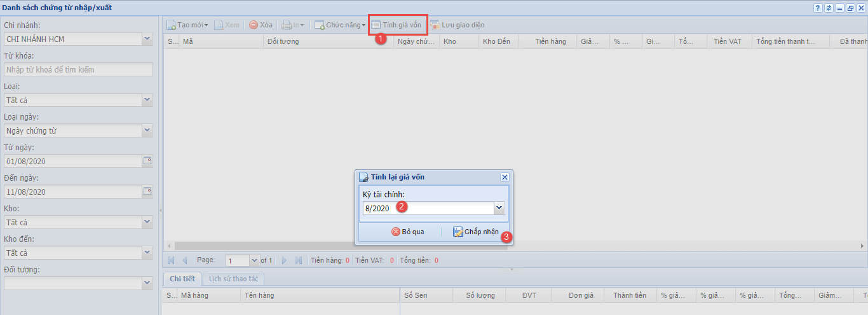This screenshot has width=868, height=315.
Task: Expand the Loại ngày dropdown
Action: point(147,130)
